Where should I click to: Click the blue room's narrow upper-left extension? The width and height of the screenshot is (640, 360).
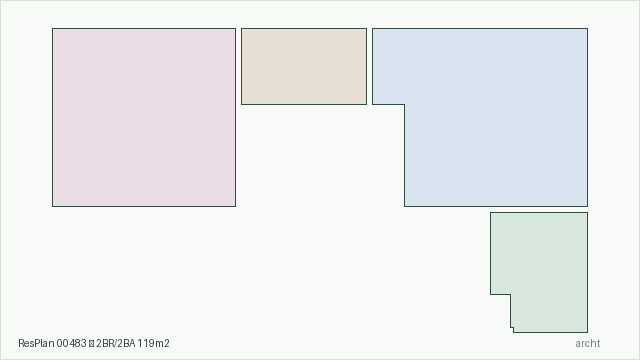[x=389, y=67]
